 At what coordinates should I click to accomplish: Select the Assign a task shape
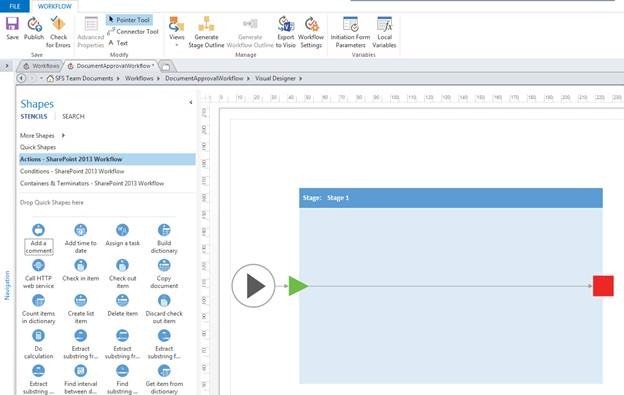click(122, 235)
